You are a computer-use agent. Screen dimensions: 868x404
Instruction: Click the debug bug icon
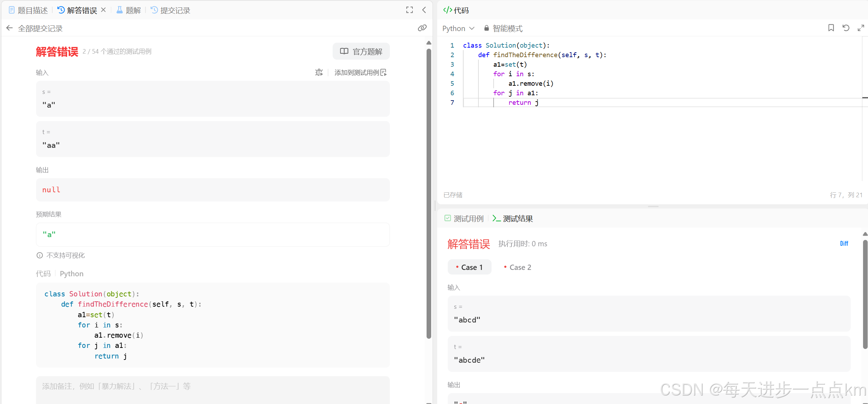(319, 72)
